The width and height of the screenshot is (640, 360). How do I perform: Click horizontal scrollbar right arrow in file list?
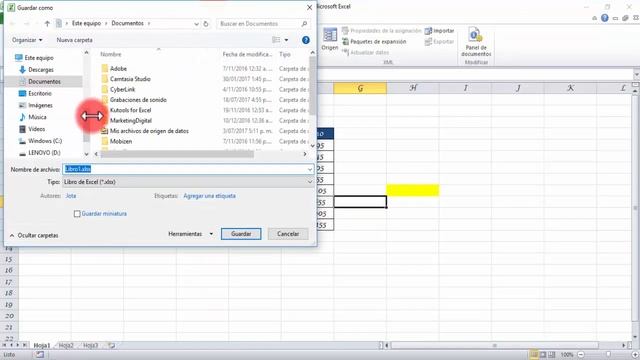coord(305,154)
